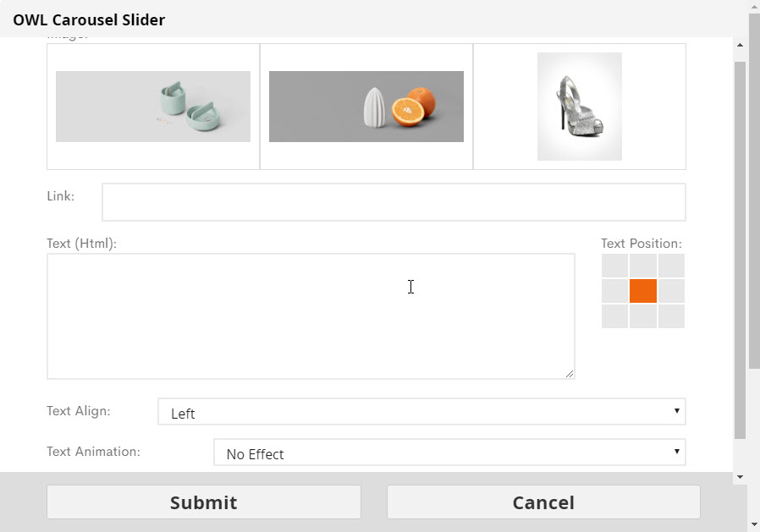The image size is (760, 532).
Task: Click inside the Text (Html) textarea
Action: tap(311, 316)
